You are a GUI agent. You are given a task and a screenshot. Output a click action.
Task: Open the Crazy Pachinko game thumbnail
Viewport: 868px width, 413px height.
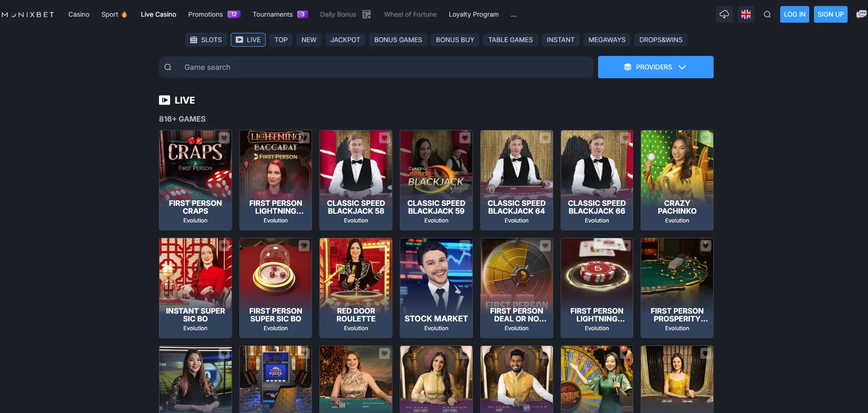click(677, 180)
